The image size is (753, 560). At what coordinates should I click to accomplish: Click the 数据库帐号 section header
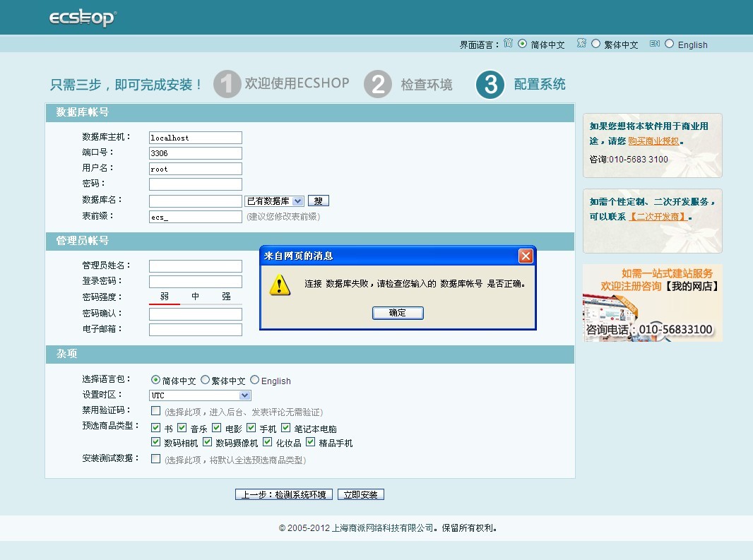click(x=310, y=112)
